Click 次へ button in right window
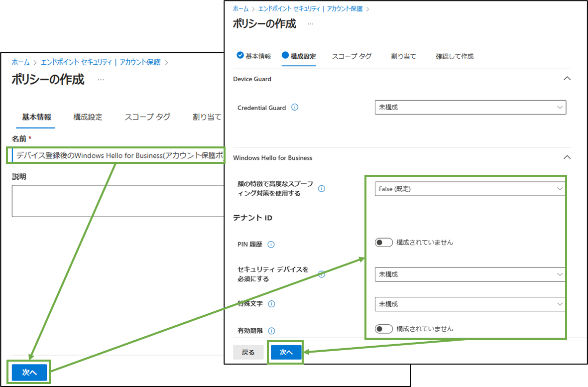588x387 pixels. pos(286,352)
